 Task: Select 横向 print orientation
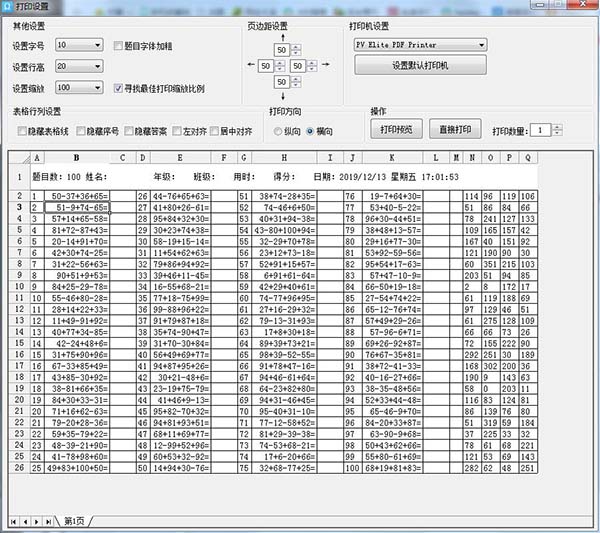pos(310,132)
